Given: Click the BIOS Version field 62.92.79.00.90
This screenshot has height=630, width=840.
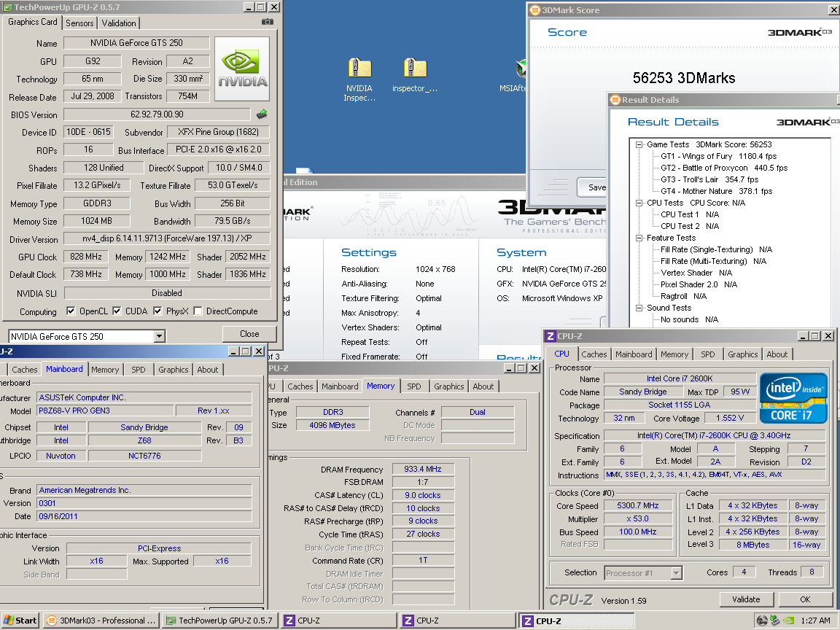Looking at the screenshot, I should (157, 114).
